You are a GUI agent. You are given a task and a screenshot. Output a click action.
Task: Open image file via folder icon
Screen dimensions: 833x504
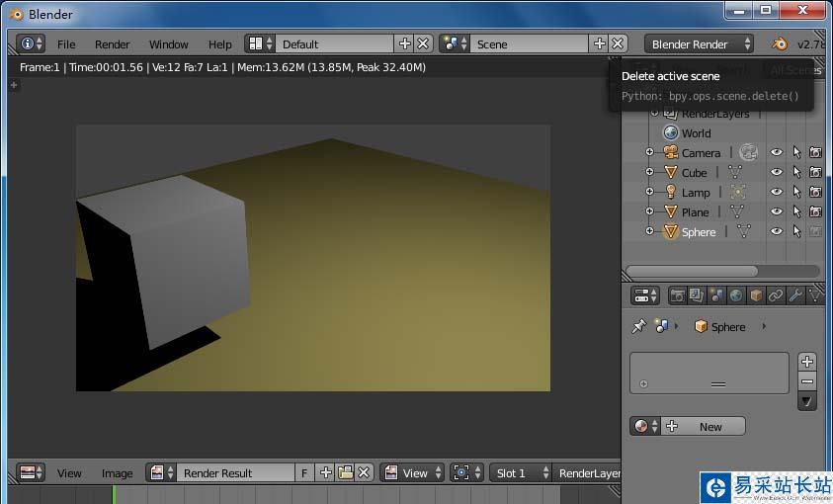[x=345, y=472]
